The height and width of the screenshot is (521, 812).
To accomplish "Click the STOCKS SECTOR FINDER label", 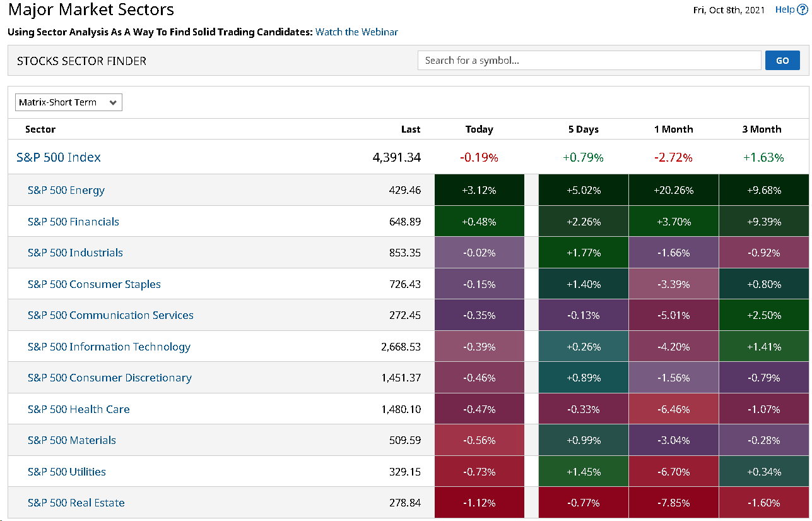I will point(81,61).
